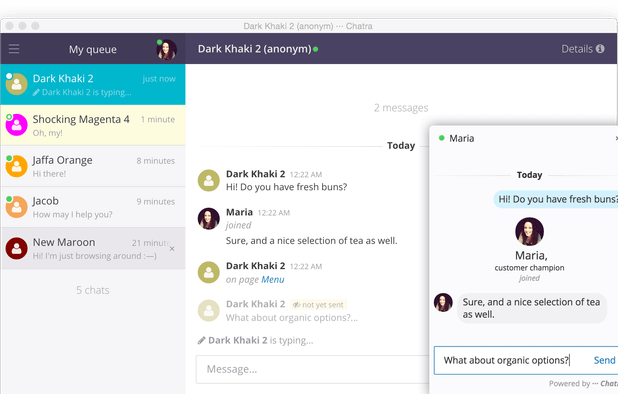The height and width of the screenshot is (394, 618).
Task: Open the hamburger menu in sidebar header
Action: [x=14, y=49]
